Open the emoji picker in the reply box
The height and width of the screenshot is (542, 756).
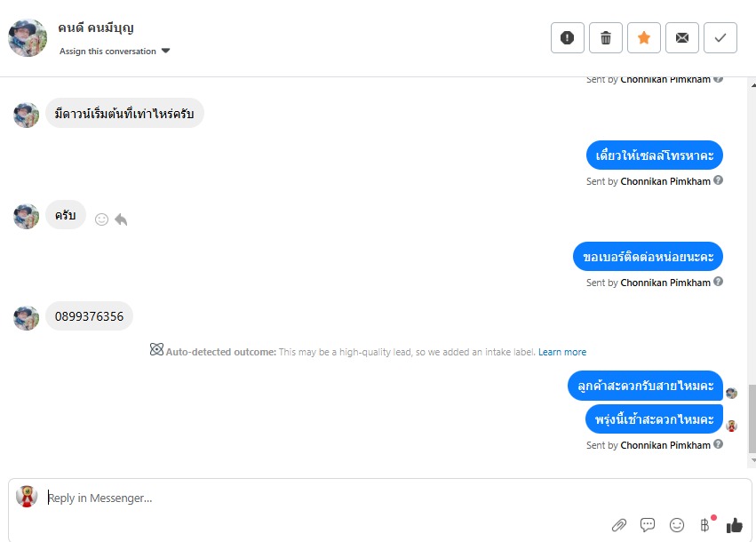tap(677, 525)
